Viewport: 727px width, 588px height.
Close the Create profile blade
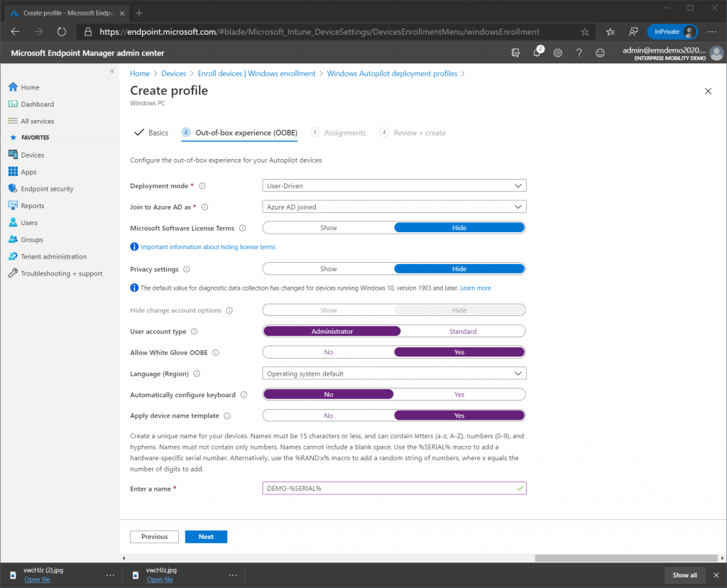tap(708, 91)
